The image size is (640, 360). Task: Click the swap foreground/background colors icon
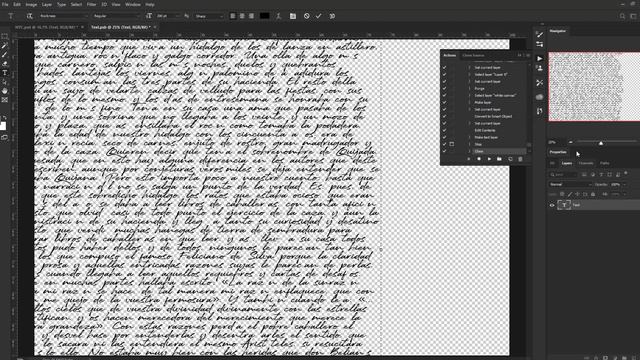tap(5, 118)
